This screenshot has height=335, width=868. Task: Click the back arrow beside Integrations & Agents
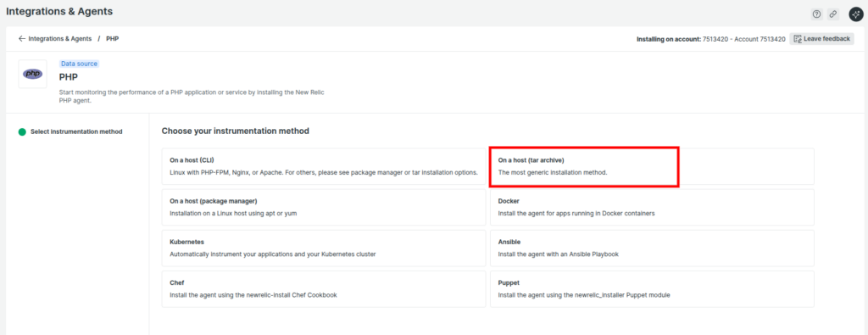tap(22, 39)
